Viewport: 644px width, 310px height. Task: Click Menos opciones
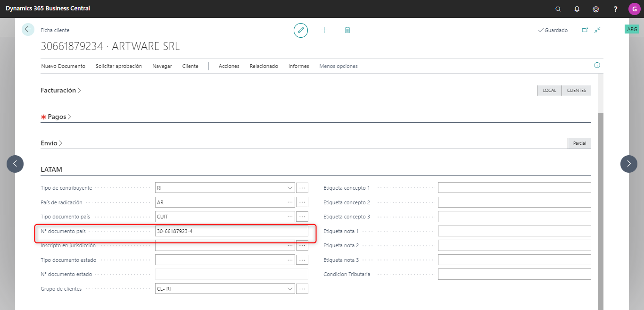tap(339, 66)
